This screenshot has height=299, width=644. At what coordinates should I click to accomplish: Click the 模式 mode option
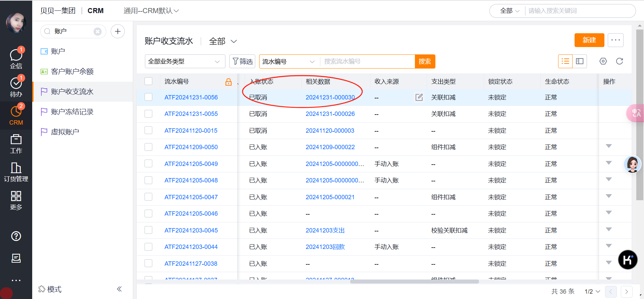[x=50, y=289]
